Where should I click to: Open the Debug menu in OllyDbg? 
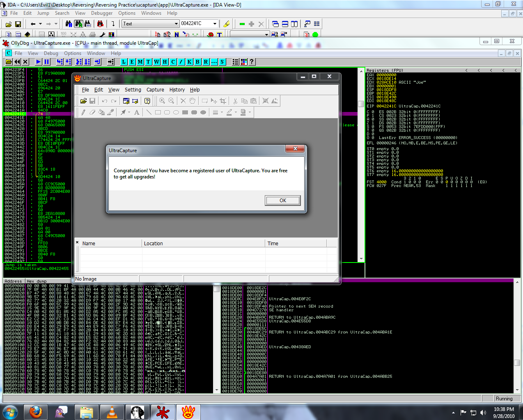coord(51,53)
